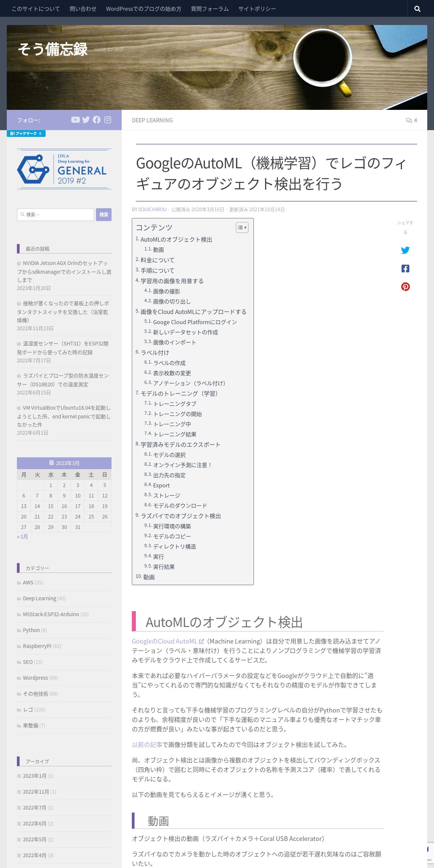The image size is (434, 868).
Task: Open archive 2023年1月
Action: pyautogui.click(x=34, y=776)
